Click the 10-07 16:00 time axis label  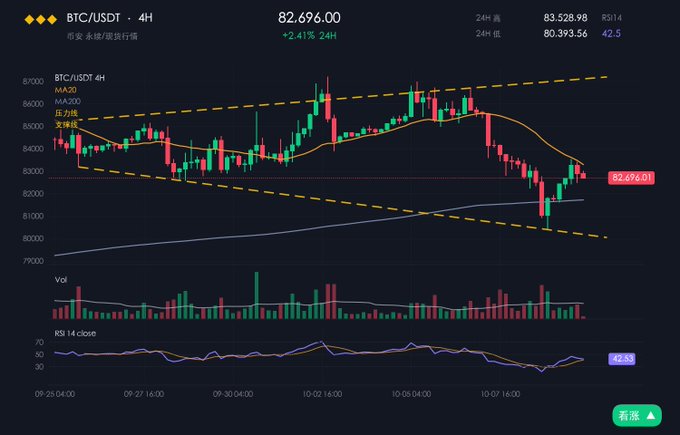click(x=500, y=394)
